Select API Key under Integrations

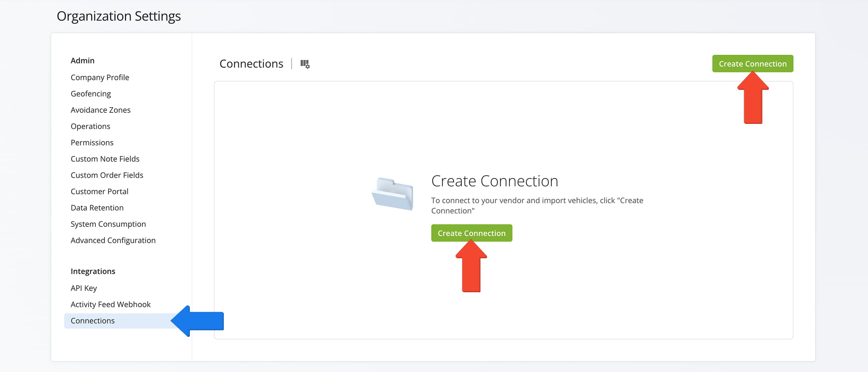(83, 288)
